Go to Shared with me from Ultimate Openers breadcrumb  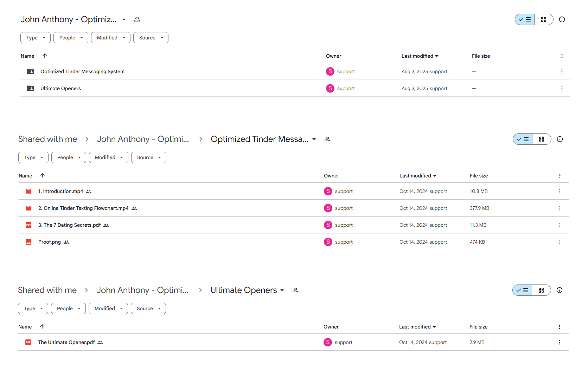47,290
